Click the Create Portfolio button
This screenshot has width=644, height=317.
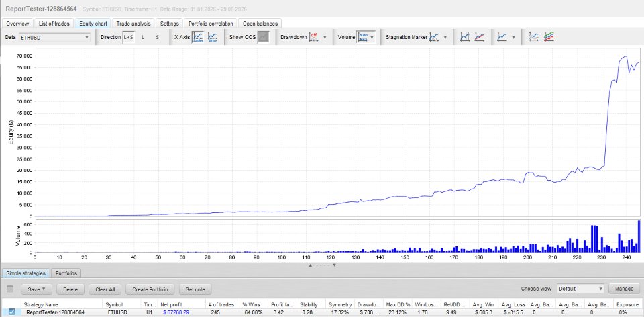150,289
